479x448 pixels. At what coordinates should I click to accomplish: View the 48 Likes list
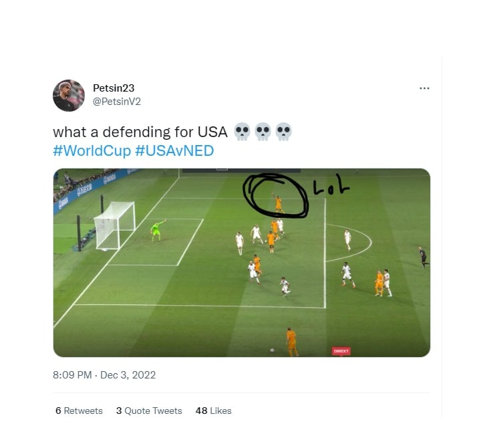coord(213,411)
